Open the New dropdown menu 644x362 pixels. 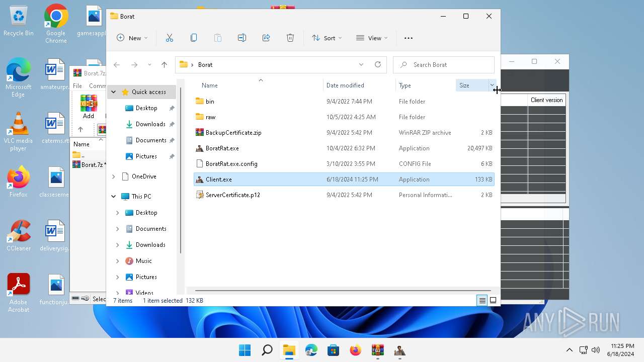[x=132, y=38]
